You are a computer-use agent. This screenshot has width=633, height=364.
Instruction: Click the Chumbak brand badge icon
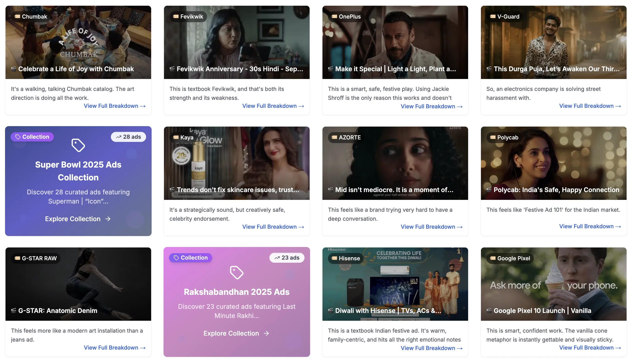pos(17,16)
